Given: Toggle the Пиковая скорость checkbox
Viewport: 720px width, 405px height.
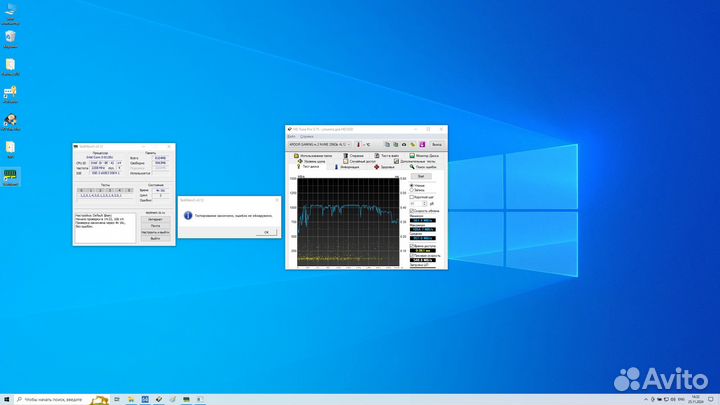Looking at the screenshot, I should (x=412, y=255).
